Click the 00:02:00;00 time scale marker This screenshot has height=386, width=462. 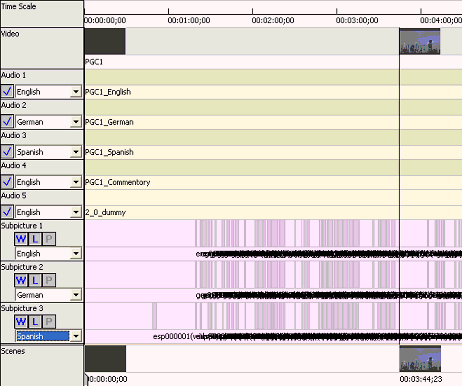coord(273,20)
